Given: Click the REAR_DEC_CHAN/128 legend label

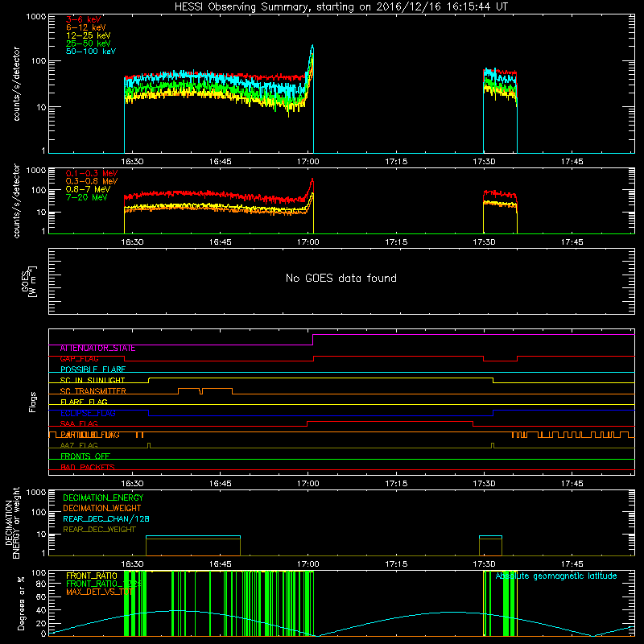Looking at the screenshot, I should (x=106, y=519).
